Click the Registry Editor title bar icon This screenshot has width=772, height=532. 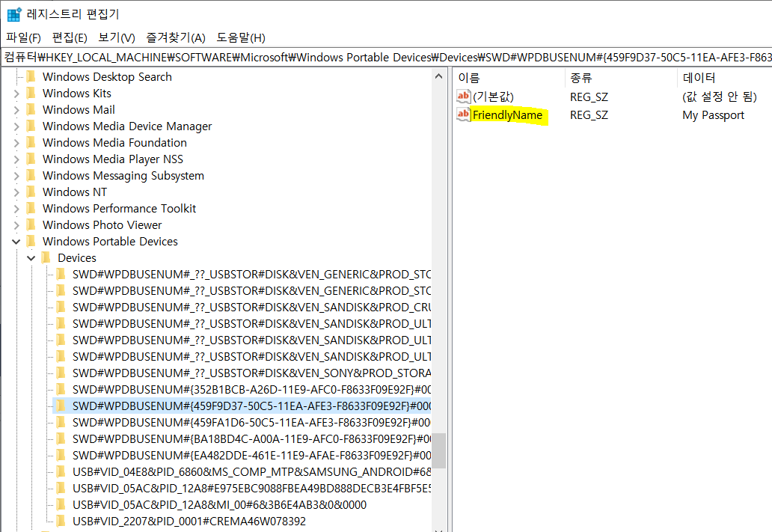[14, 14]
